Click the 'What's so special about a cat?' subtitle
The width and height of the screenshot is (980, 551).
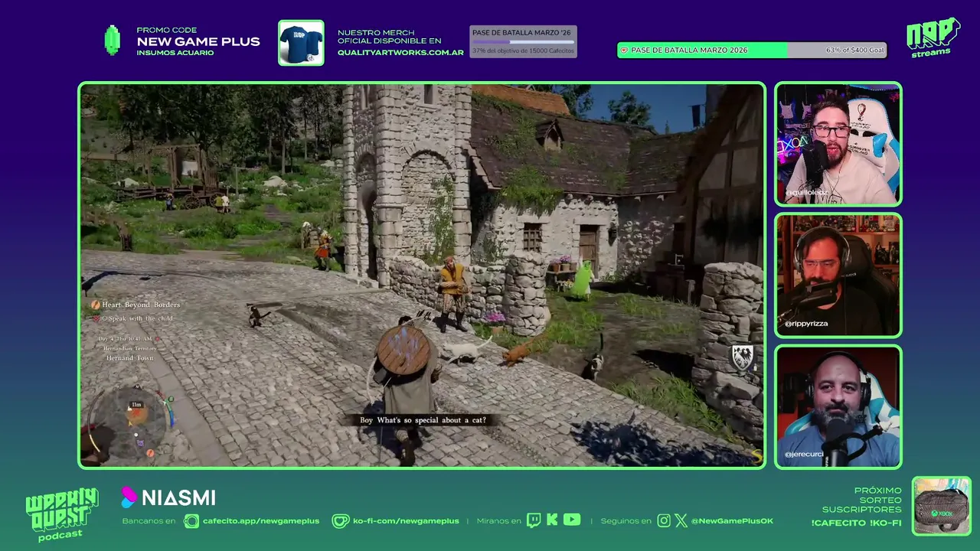(x=431, y=420)
